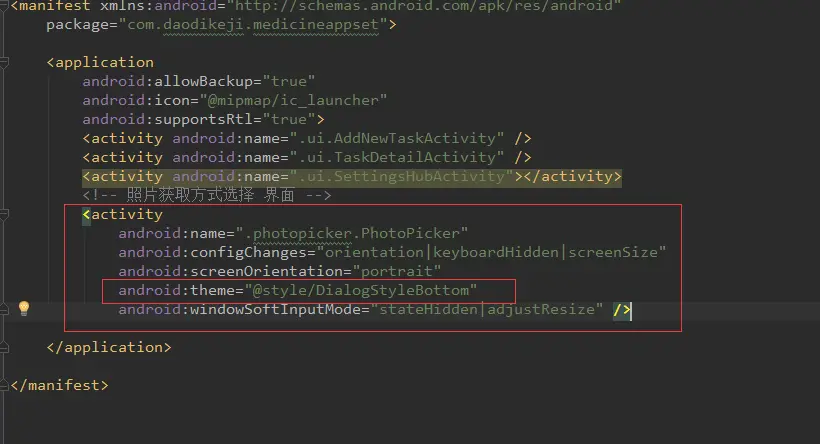Collapse the application tag fold marker
Image resolution: width=820 pixels, height=444 pixels.
point(4,62)
